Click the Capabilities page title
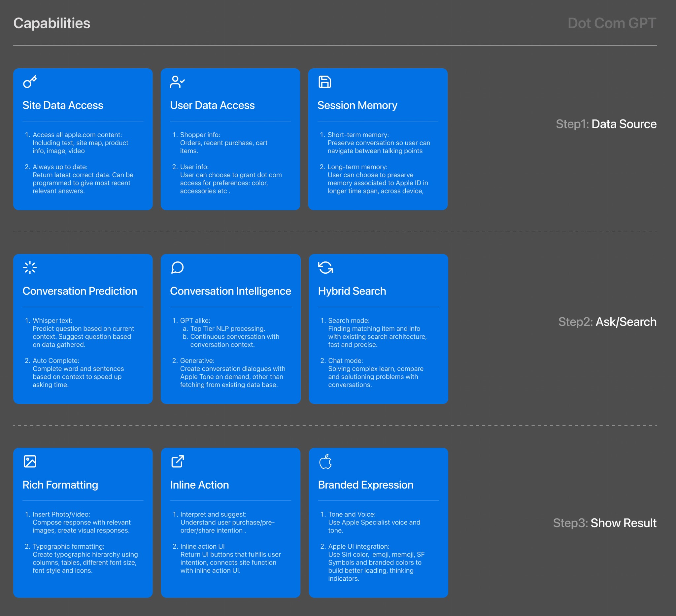The image size is (676, 616). click(x=51, y=23)
